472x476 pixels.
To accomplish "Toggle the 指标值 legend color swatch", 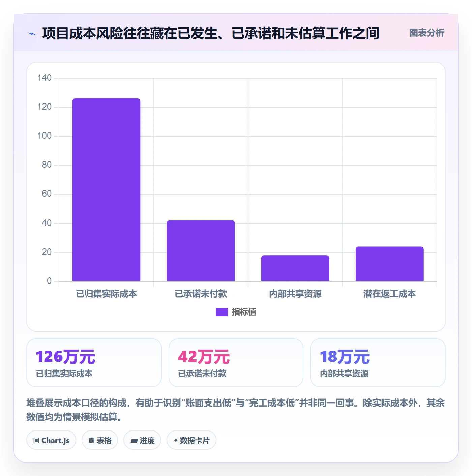I will coord(222,312).
